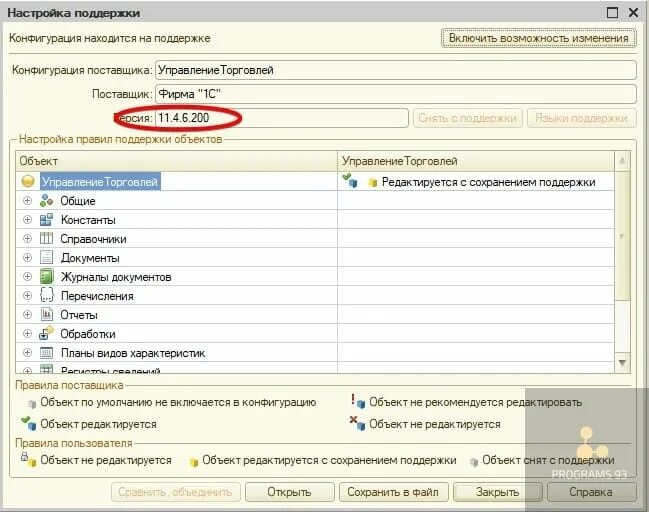The width and height of the screenshot is (649, 512).
Task: Click Редактируется с сохранением поддержки cell text
Action: [x=488, y=182]
